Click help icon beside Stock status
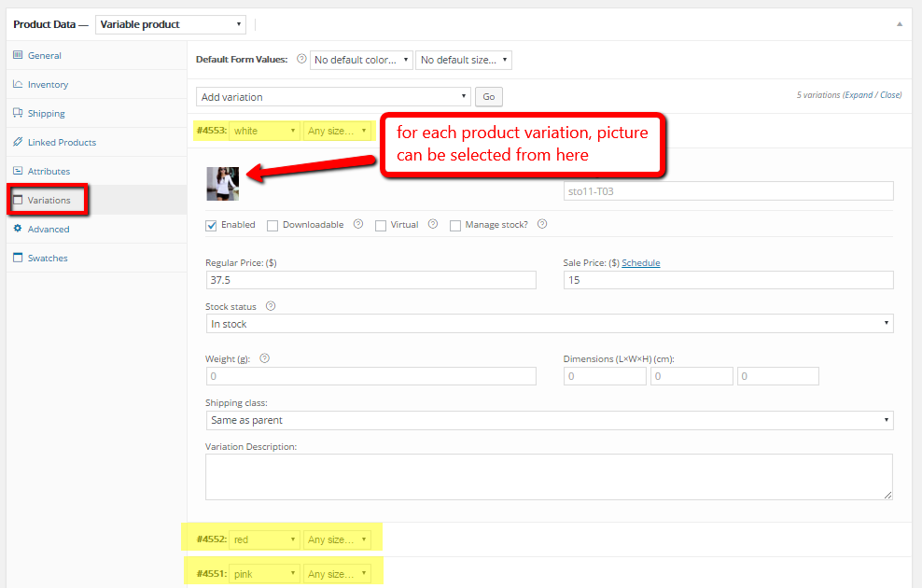The height and width of the screenshot is (588, 922). tap(271, 306)
